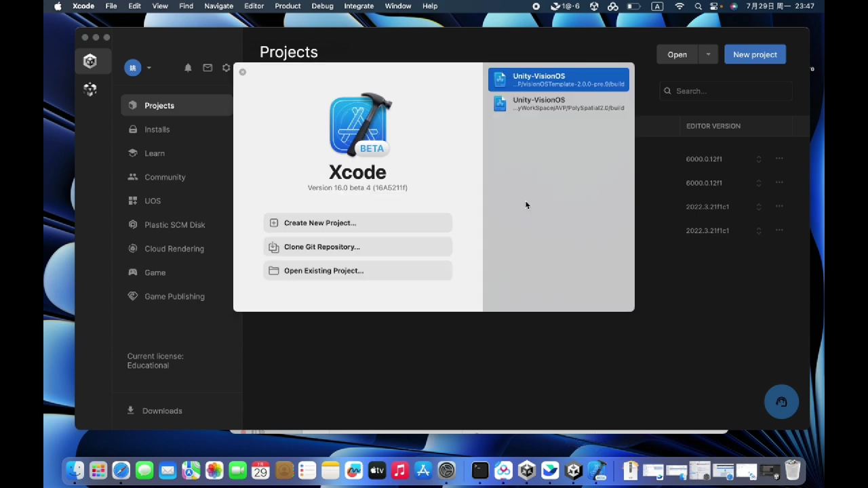The width and height of the screenshot is (868, 488).
Task: Open the Xcode menu in menu bar
Action: [x=83, y=6]
